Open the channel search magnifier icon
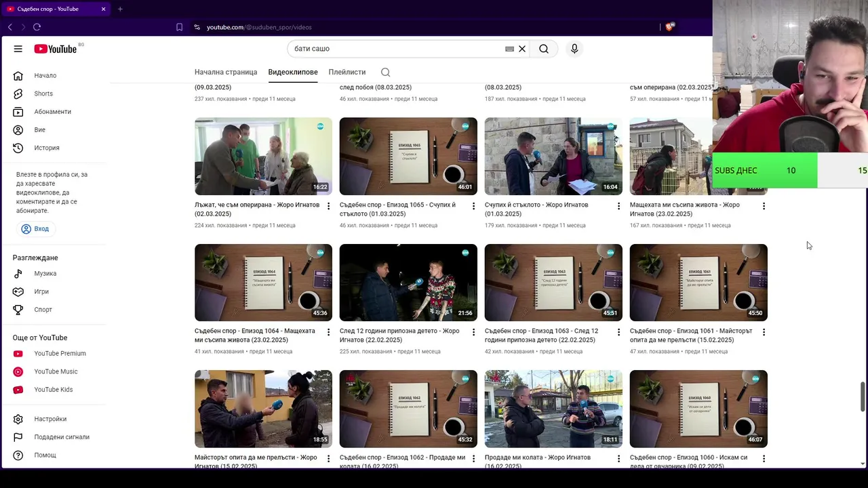 pos(386,73)
